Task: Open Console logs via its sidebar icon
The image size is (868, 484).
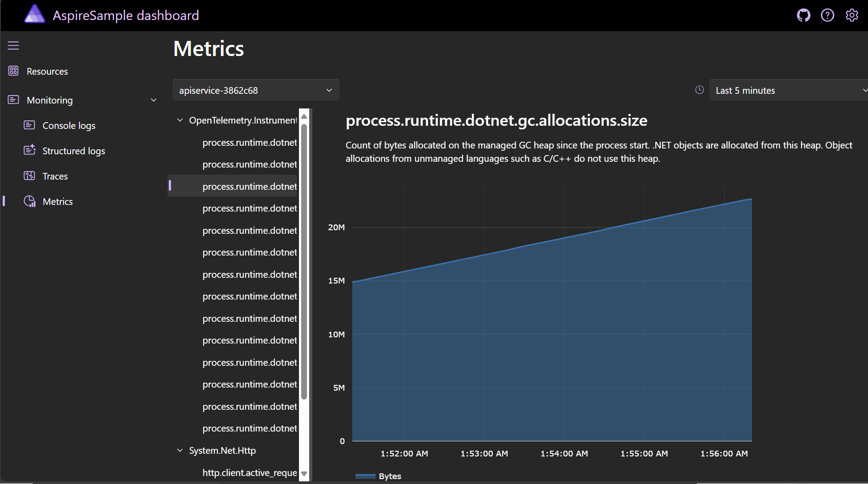Action: (29, 125)
